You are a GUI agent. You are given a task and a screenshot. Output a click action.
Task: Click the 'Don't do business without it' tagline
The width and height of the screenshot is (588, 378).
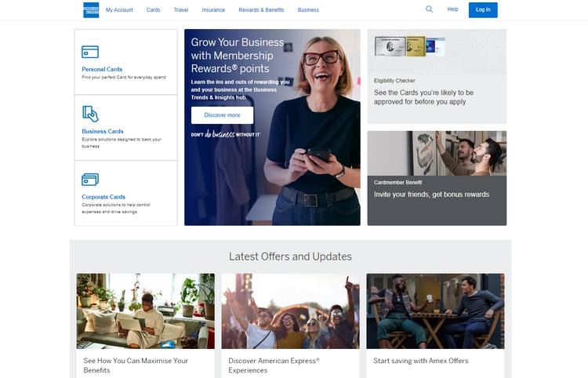coord(225,134)
